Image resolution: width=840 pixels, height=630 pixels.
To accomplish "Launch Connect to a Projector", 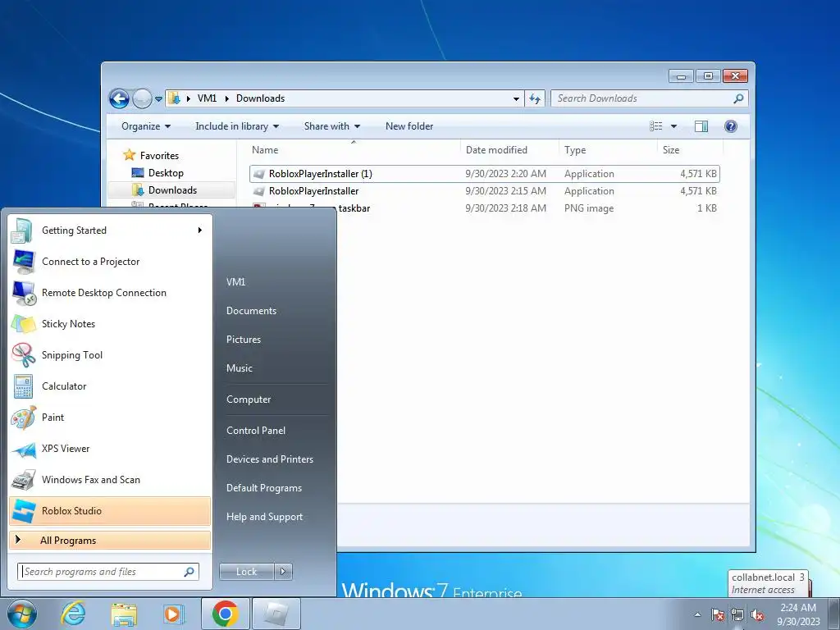I will coord(110,262).
